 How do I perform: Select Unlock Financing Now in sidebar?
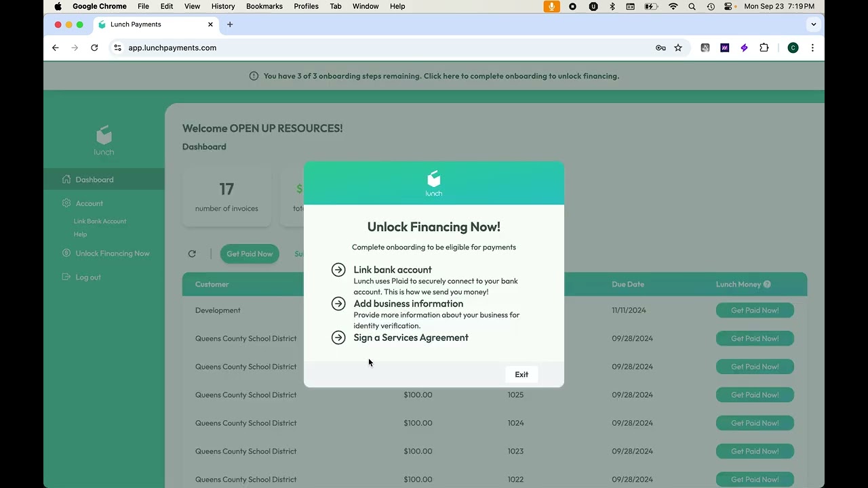[113, 253]
